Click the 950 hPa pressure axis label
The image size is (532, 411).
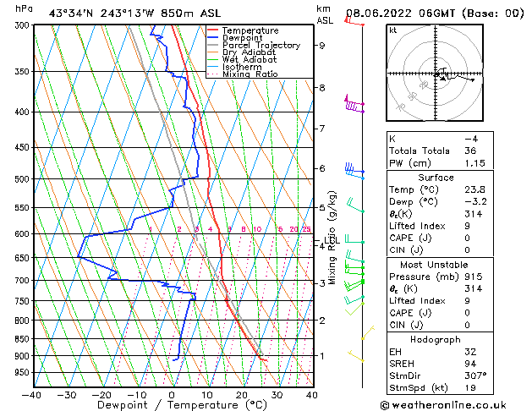click(x=24, y=373)
